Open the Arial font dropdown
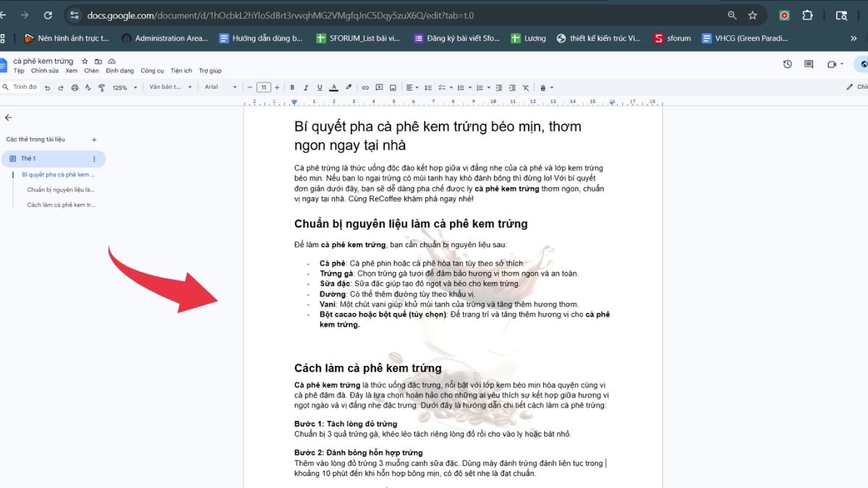Viewport: 868px width, 488px height. coord(221,87)
